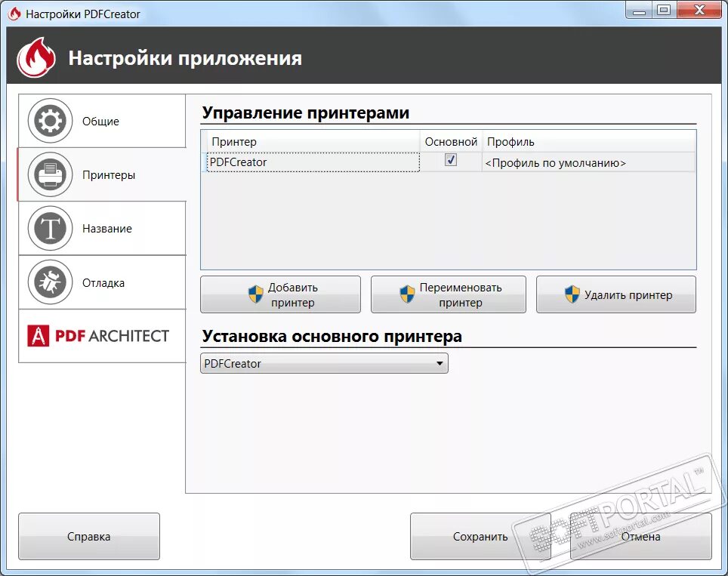Click the shield icon on Удалить принтер
This screenshot has width=728, height=576.
pos(572,294)
